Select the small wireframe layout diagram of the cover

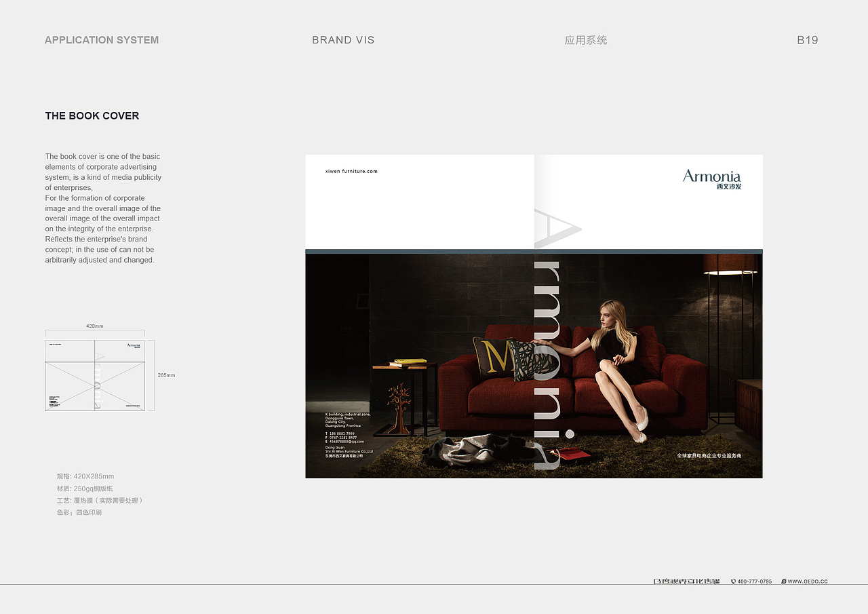click(95, 375)
